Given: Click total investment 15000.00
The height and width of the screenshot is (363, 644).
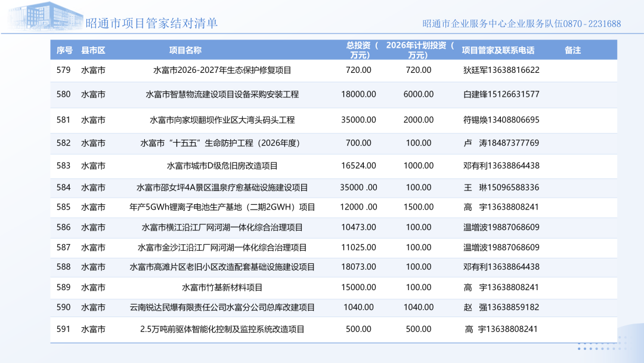Looking at the screenshot, I should point(358,287).
